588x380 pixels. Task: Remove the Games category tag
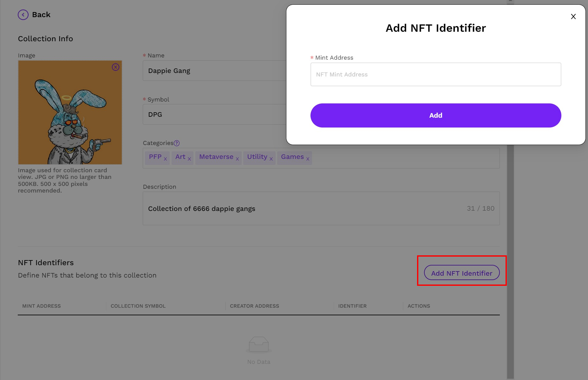tap(308, 159)
